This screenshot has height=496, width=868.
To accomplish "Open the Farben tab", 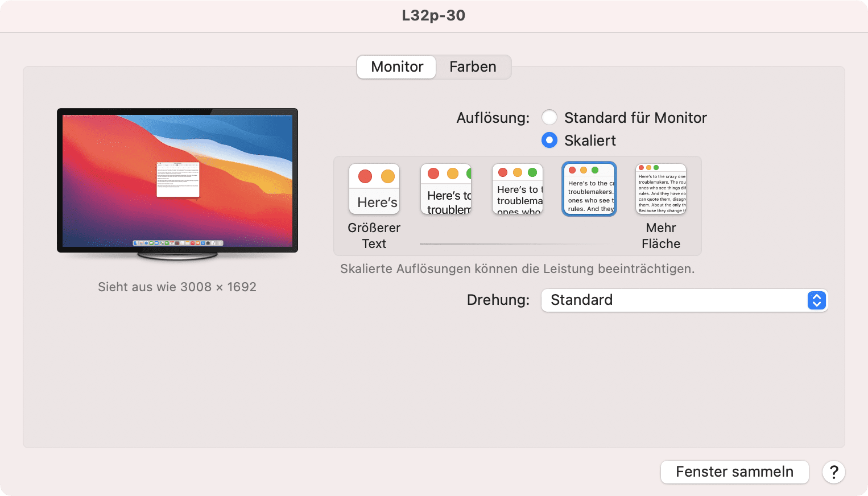I will (x=473, y=67).
